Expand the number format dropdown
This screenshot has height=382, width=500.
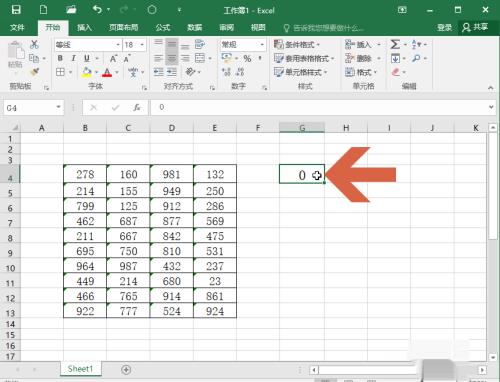[262, 45]
